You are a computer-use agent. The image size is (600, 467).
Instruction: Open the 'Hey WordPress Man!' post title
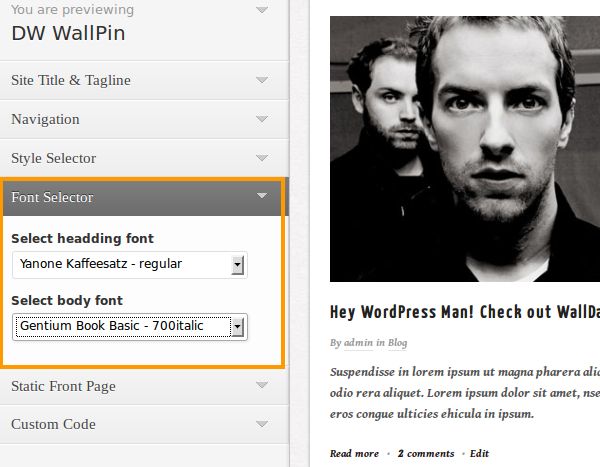tap(465, 312)
